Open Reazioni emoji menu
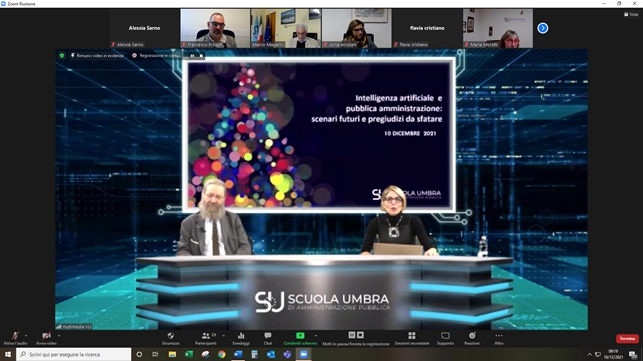643x361 pixels. (472, 338)
